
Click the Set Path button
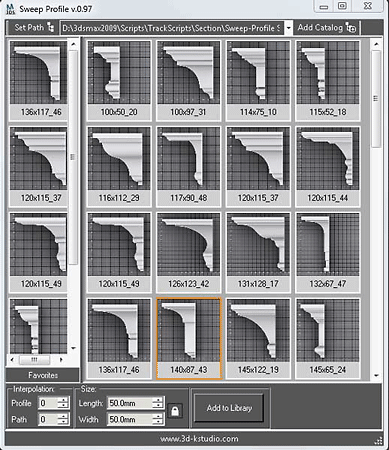pos(32,28)
